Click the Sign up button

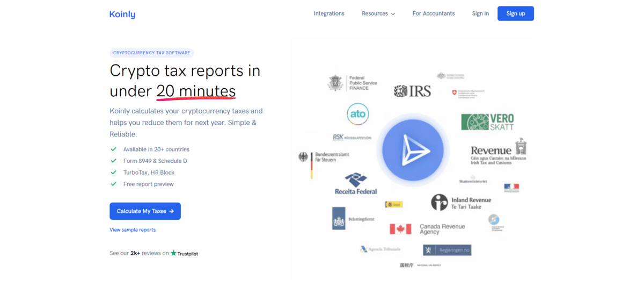515,13
